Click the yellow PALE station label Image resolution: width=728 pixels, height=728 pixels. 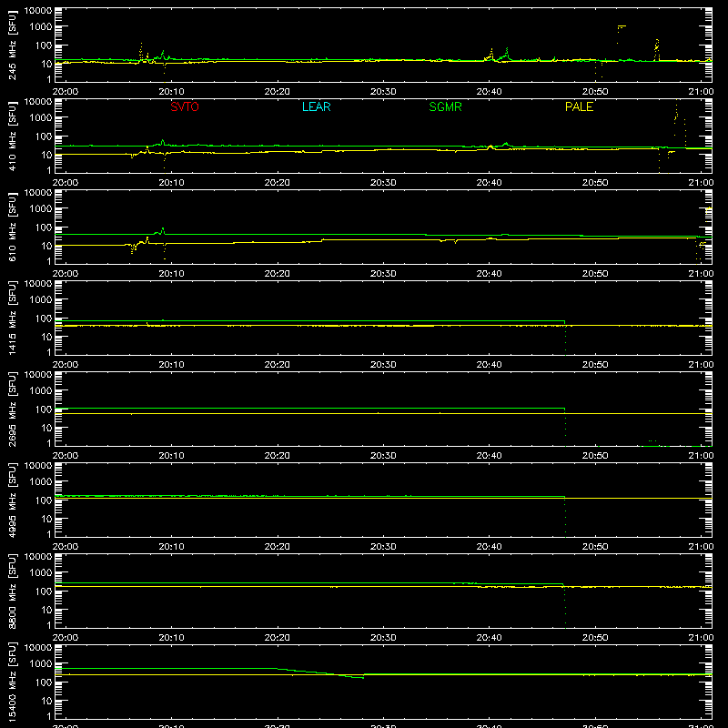point(579,106)
